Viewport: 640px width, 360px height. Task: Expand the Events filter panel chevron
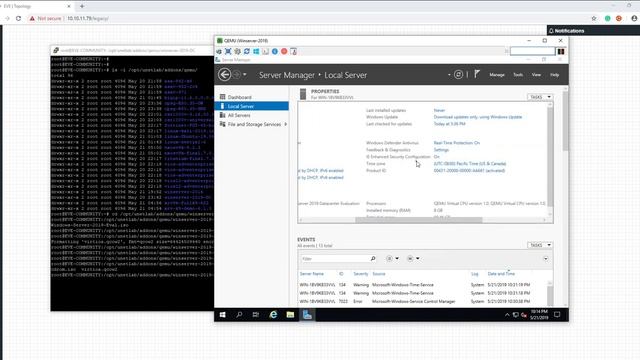(x=546, y=259)
